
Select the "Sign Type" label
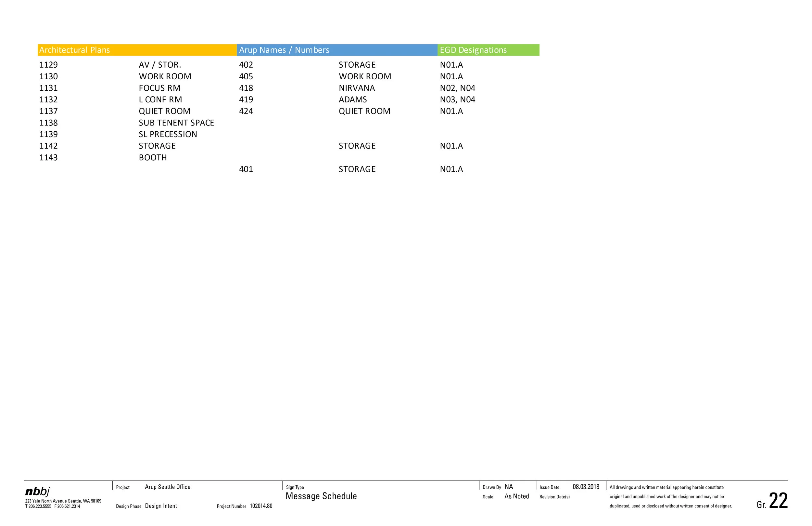295,487
